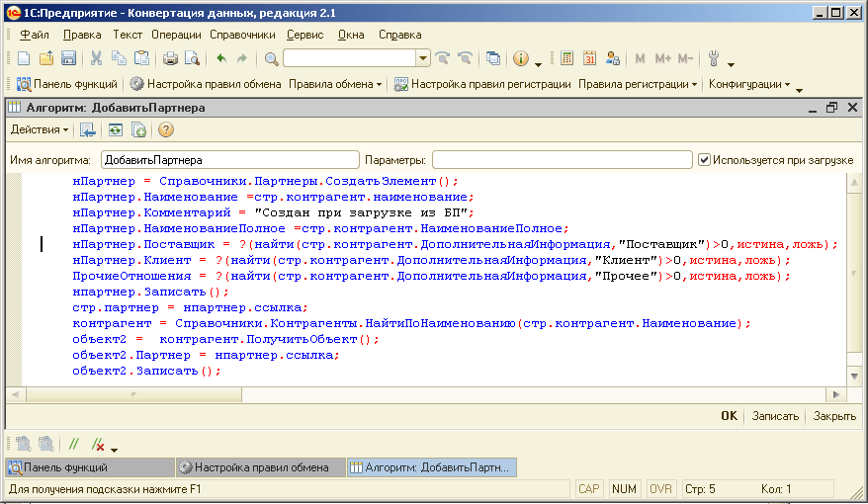The image size is (868, 504).
Task: Click the horizontal scrollbar right arrow
Action: [x=836, y=394]
